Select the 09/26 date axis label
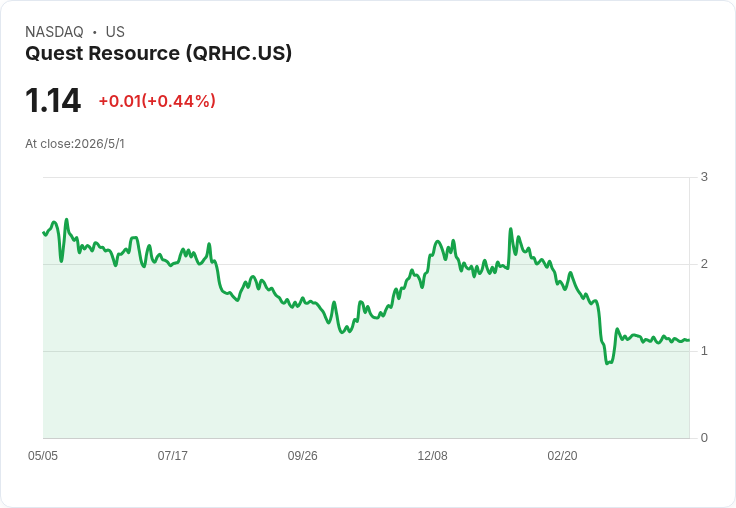Image resolution: width=736 pixels, height=508 pixels. point(302,456)
